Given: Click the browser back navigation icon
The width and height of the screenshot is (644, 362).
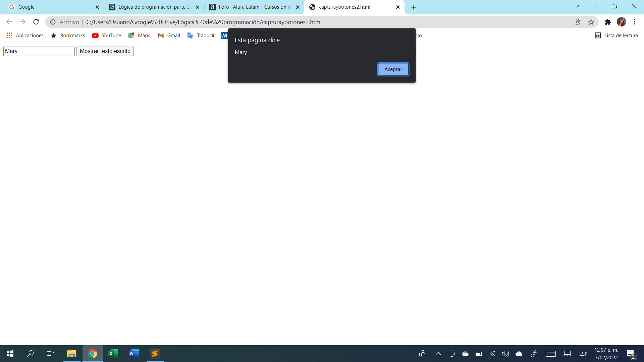Looking at the screenshot, I should pos(8,22).
